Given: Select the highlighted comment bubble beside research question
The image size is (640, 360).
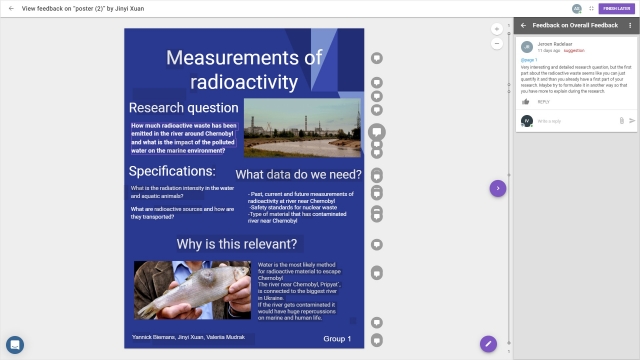Looking at the screenshot, I should [x=377, y=132].
